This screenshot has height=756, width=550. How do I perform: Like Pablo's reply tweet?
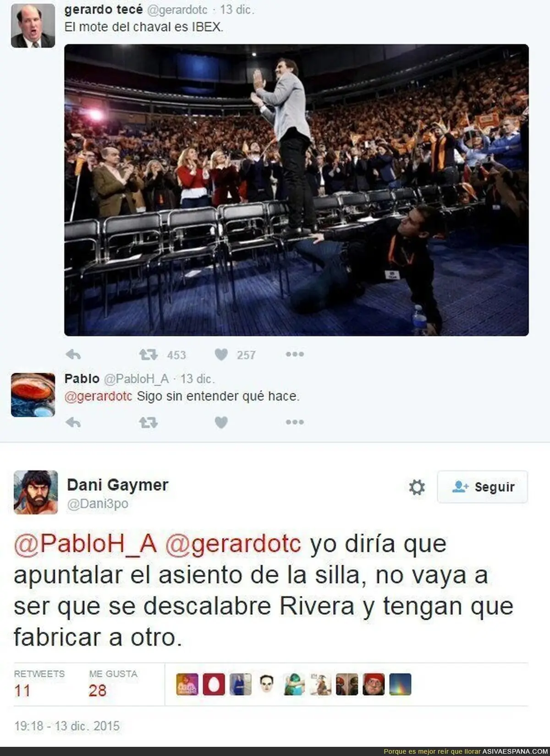[221, 422]
